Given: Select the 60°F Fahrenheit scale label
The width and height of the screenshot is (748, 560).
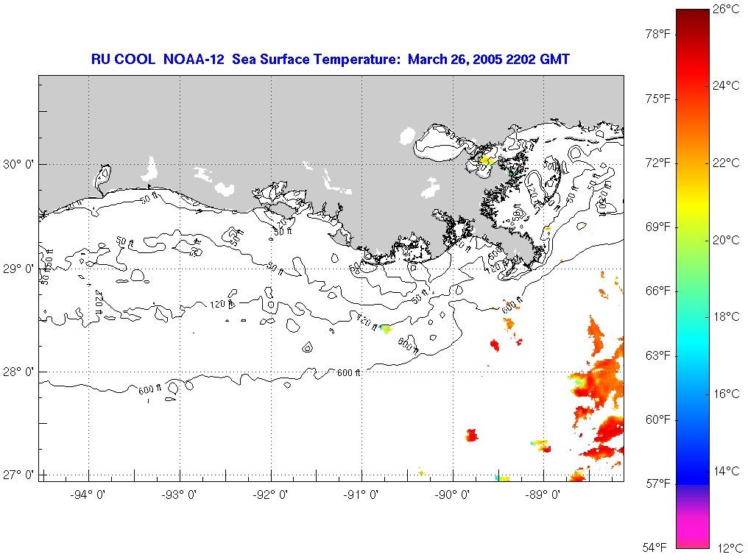Looking at the screenshot, I should click(658, 419).
